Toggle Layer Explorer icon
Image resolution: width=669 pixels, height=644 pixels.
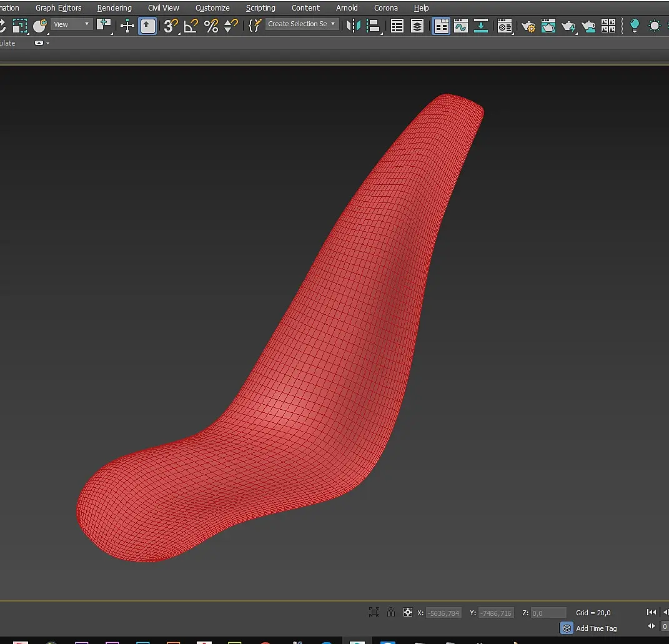point(417,26)
